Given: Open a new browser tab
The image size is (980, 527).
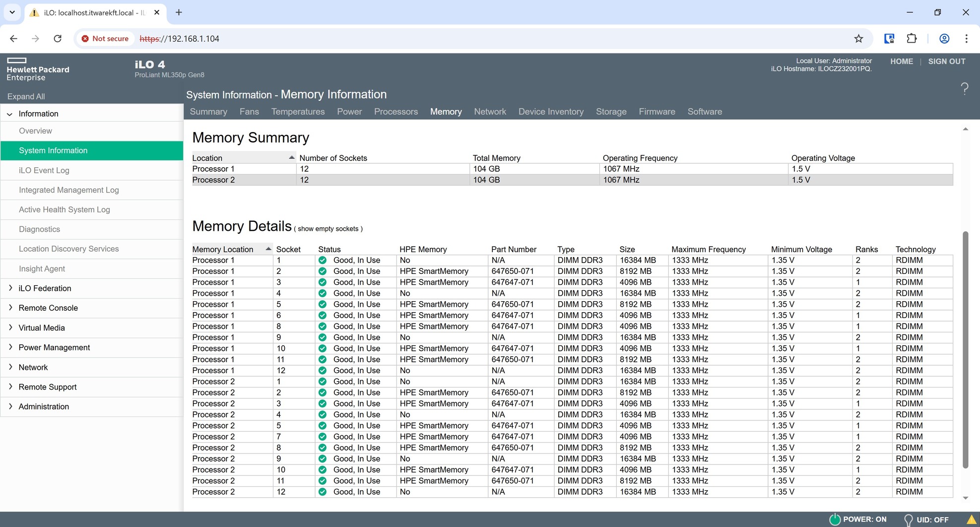Looking at the screenshot, I should pyautogui.click(x=179, y=12).
